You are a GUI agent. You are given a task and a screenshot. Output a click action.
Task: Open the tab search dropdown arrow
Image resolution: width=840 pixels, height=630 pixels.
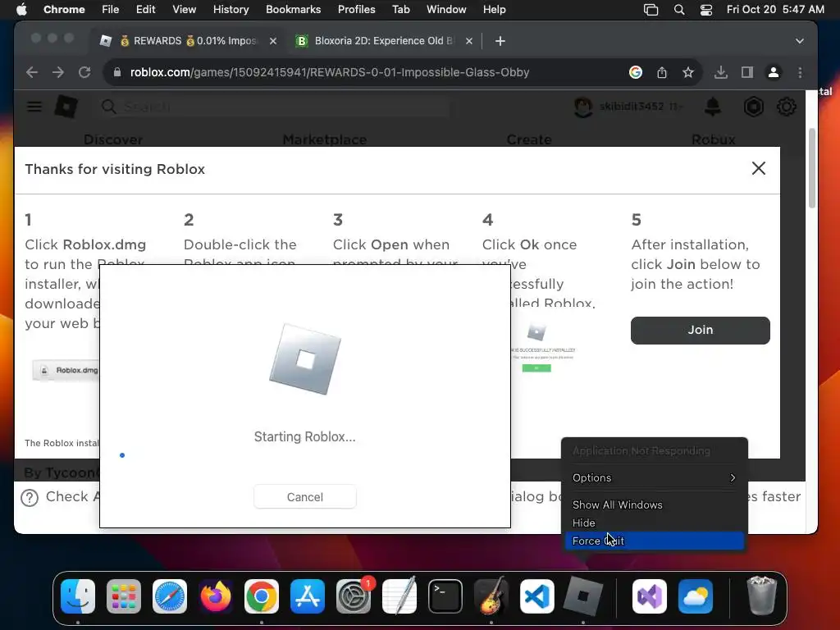(x=800, y=41)
